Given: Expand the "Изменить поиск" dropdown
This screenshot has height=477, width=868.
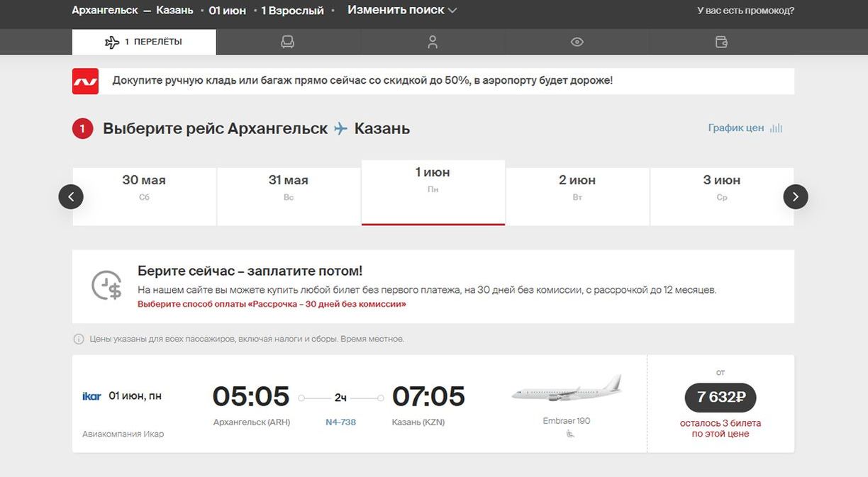Looking at the screenshot, I should click(x=402, y=11).
